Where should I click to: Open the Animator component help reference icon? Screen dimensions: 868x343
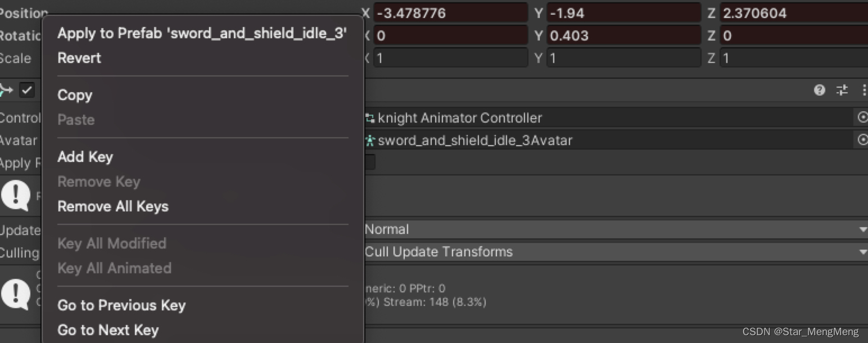(819, 90)
